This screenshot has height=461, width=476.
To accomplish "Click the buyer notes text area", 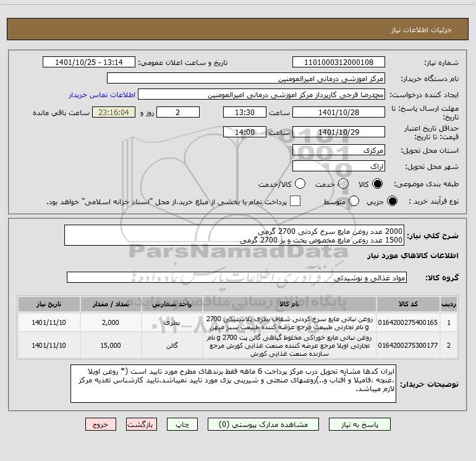I will point(234,384).
